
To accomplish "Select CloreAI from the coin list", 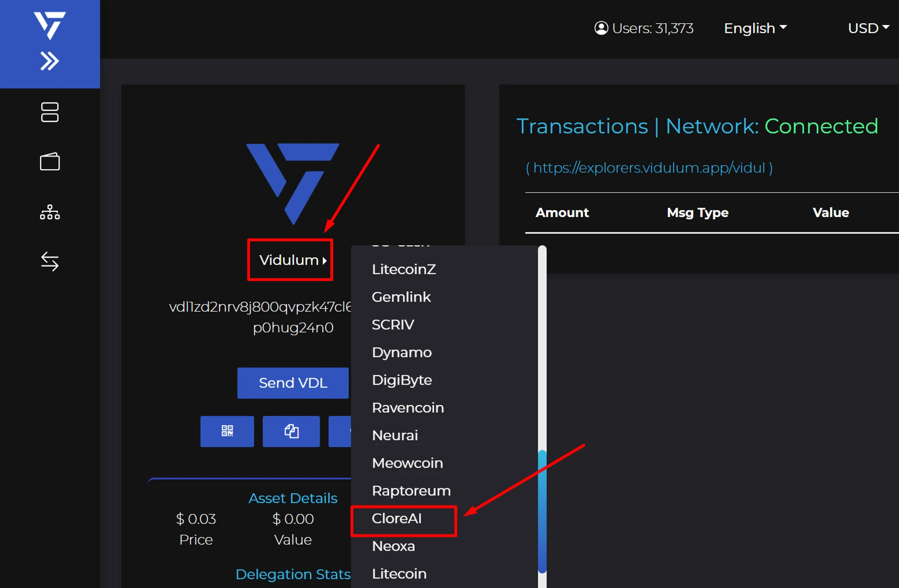I will pos(397,518).
